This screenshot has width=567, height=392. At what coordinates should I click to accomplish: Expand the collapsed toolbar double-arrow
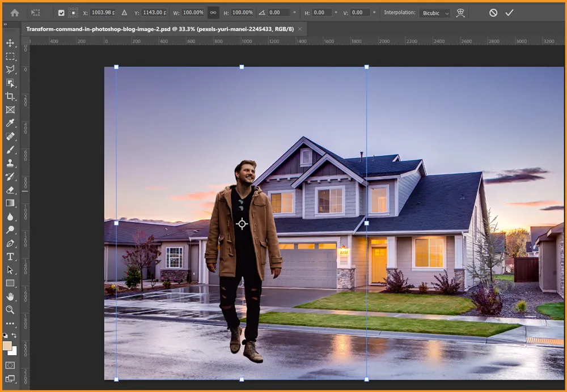click(x=5, y=25)
